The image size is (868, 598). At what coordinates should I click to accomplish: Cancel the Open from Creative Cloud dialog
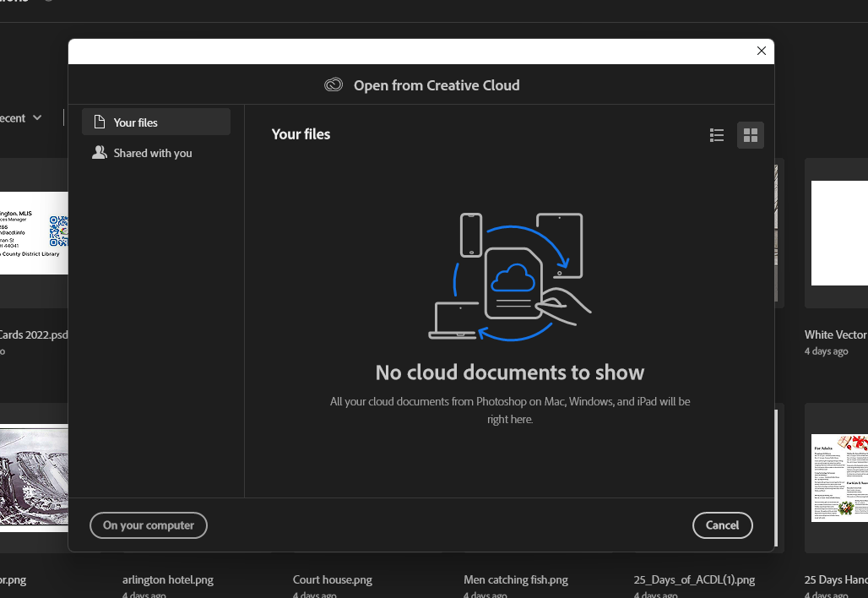pyautogui.click(x=722, y=525)
